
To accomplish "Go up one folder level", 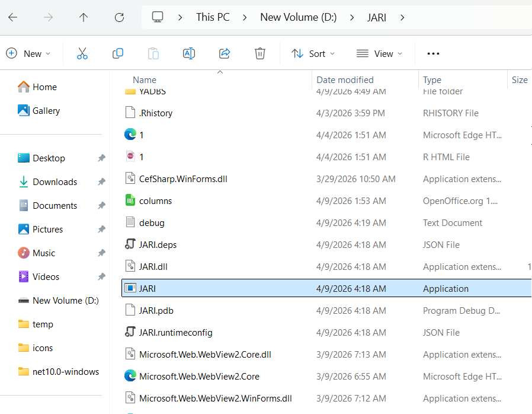I will pyautogui.click(x=84, y=17).
